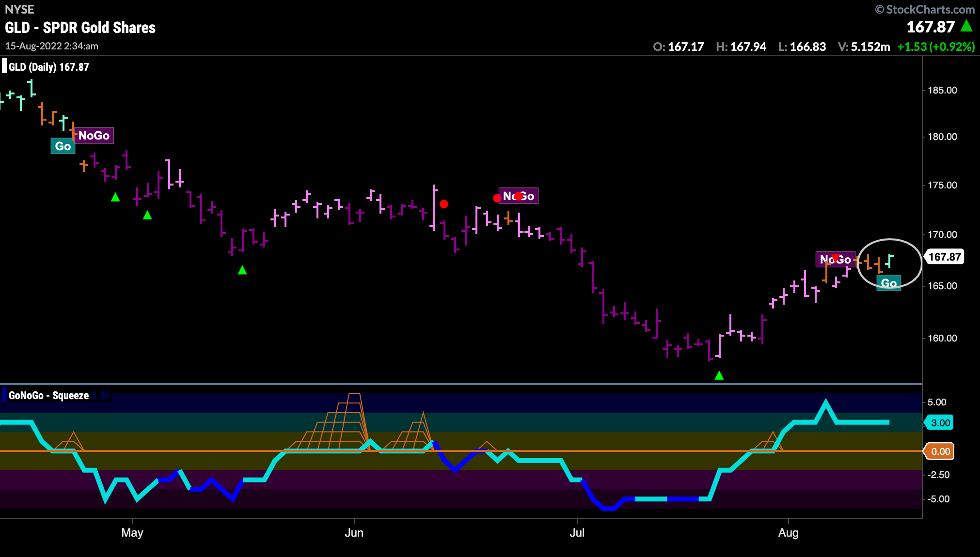Click the StockCharts.com copyright text

click(x=925, y=9)
